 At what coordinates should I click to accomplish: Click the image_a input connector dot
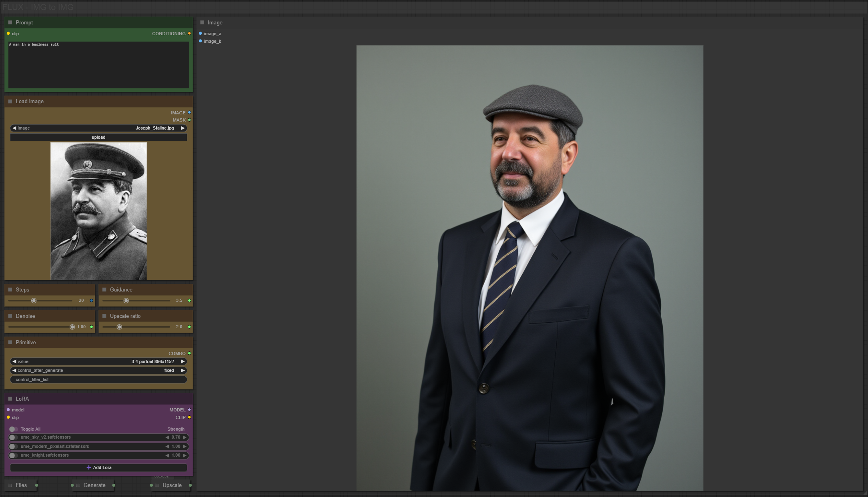pos(200,34)
